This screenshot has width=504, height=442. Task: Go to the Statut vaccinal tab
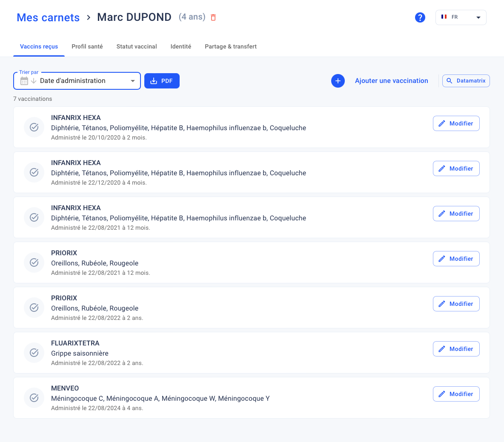(137, 46)
